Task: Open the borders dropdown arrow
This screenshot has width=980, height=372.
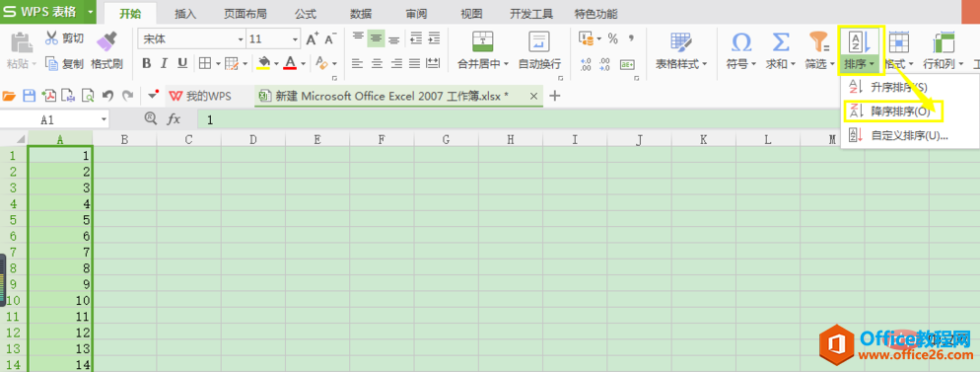Action: tap(218, 64)
